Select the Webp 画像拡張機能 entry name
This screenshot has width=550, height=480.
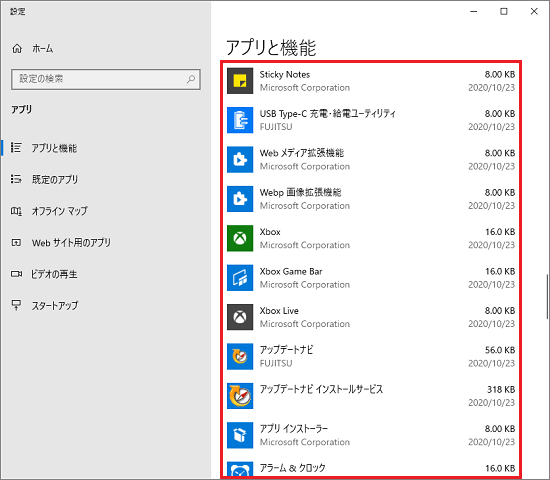click(x=300, y=192)
